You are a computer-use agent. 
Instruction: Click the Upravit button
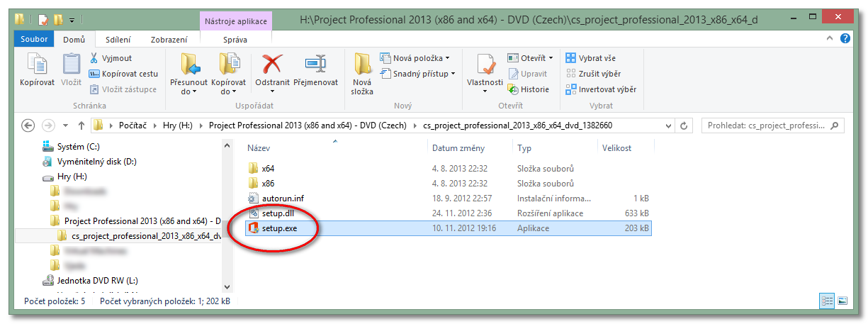point(527,74)
